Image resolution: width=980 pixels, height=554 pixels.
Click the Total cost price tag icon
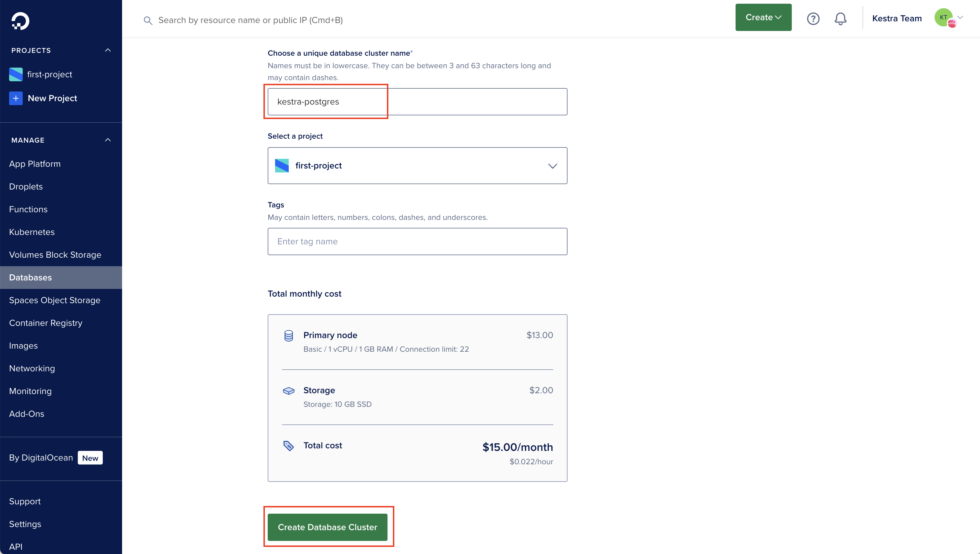[288, 445]
